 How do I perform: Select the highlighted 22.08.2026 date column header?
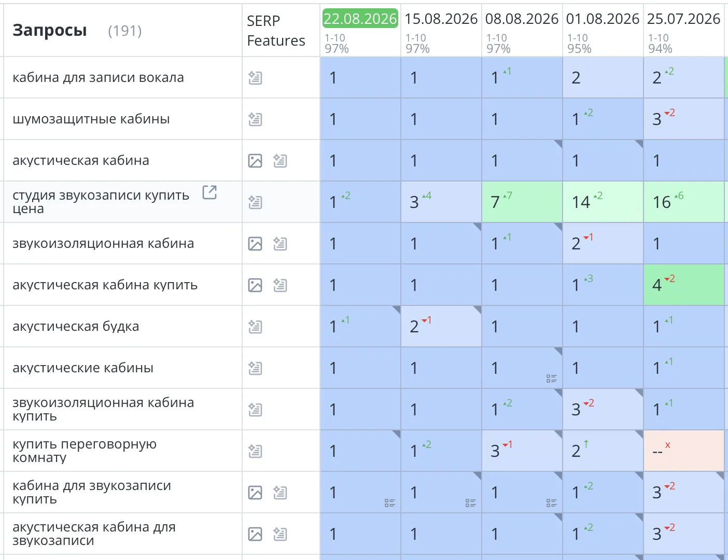(x=360, y=19)
